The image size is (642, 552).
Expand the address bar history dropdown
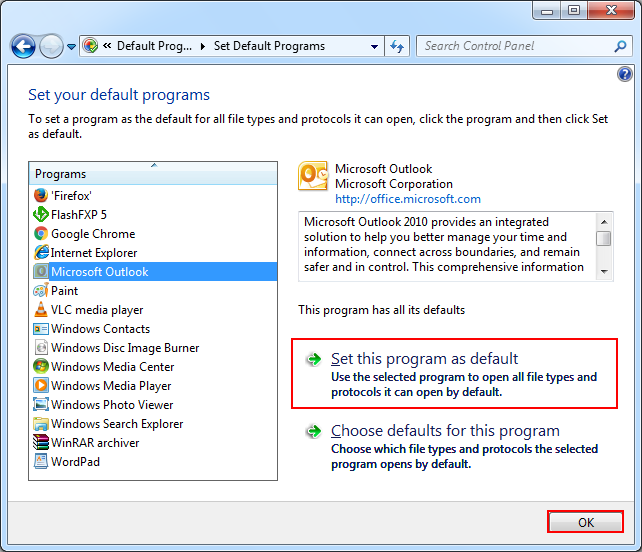coord(374,46)
